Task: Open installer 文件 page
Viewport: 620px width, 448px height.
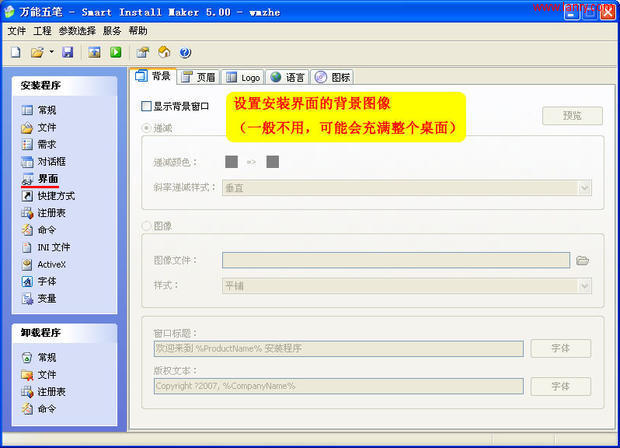Action: pos(39,127)
